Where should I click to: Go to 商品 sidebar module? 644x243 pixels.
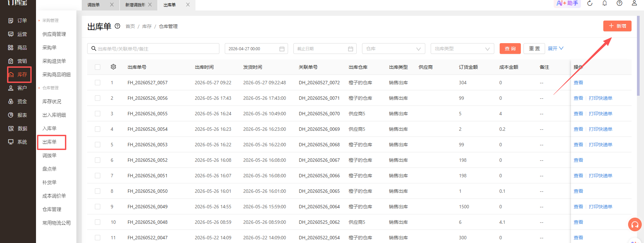(17, 48)
